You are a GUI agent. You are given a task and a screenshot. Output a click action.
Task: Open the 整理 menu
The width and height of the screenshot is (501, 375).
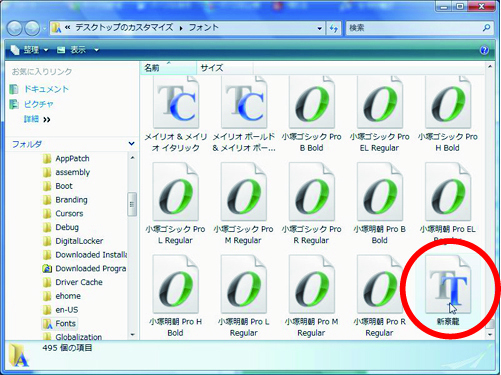(29, 50)
